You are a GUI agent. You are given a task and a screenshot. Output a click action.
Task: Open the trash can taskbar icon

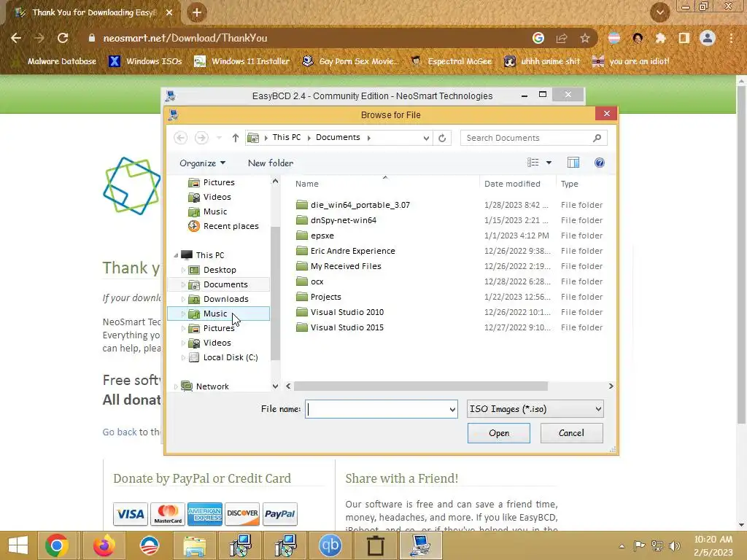(x=376, y=545)
